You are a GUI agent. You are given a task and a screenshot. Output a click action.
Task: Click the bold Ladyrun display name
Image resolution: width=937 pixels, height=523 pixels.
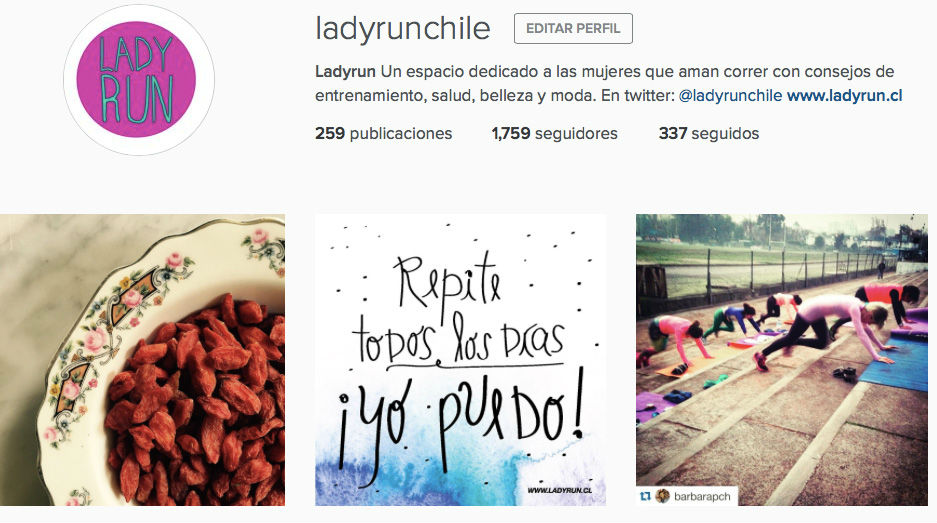click(x=345, y=72)
